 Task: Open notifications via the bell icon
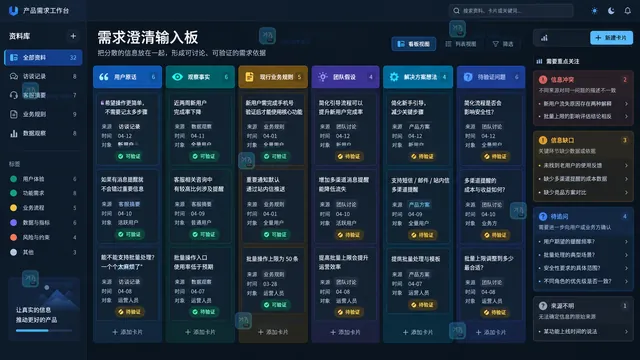pos(628,11)
